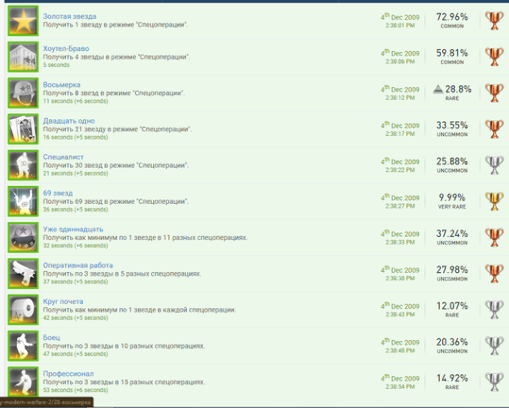Open the 69 звезд trophy thumbnail
509x408 pixels.
(x=23, y=201)
